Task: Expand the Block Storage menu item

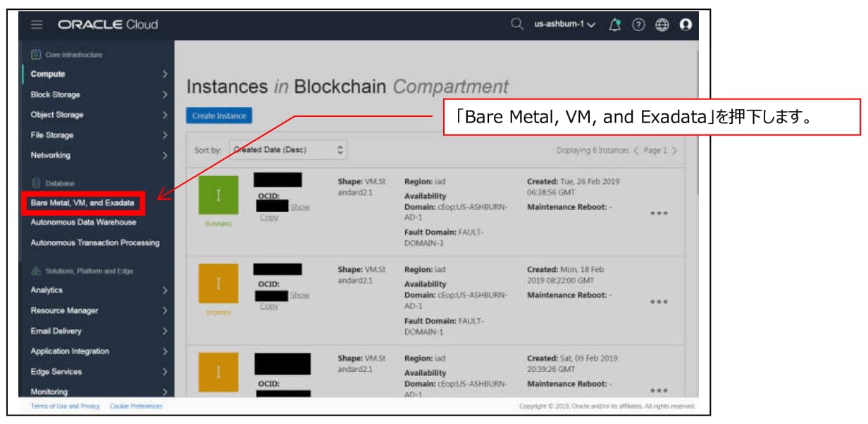Action: pos(98,94)
